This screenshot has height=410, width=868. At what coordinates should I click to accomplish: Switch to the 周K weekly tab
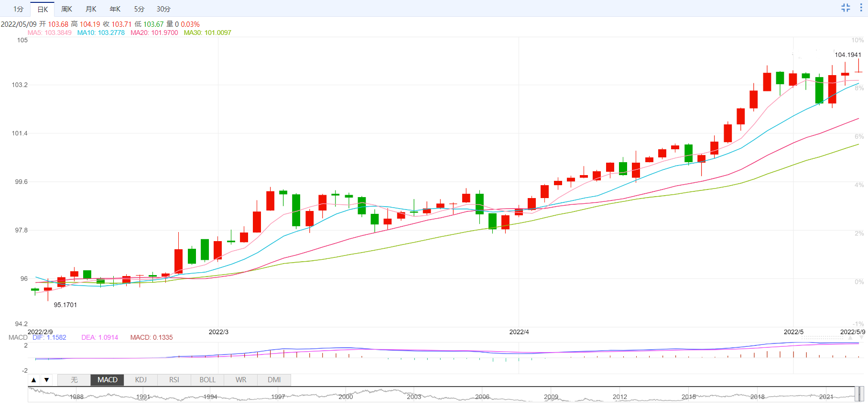pyautogui.click(x=66, y=9)
